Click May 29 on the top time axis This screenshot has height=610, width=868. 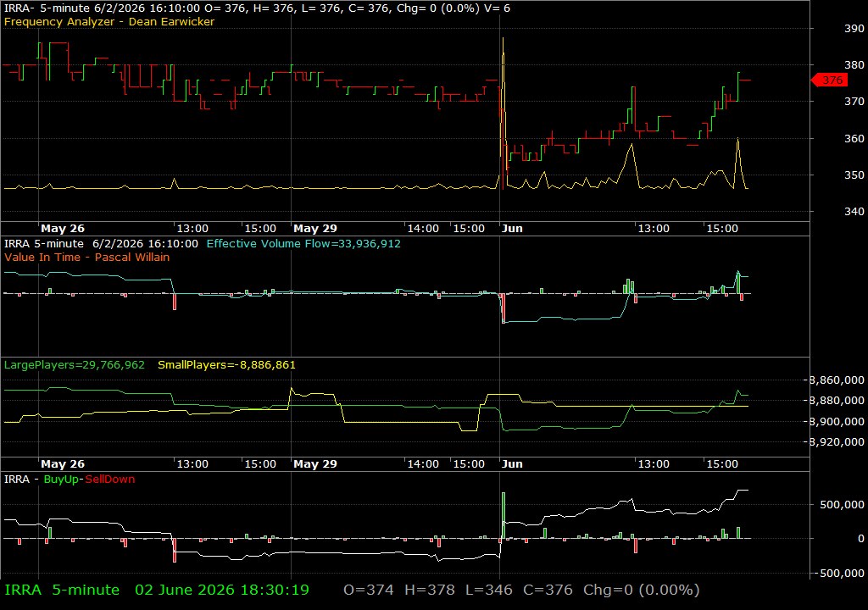click(x=315, y=228)
